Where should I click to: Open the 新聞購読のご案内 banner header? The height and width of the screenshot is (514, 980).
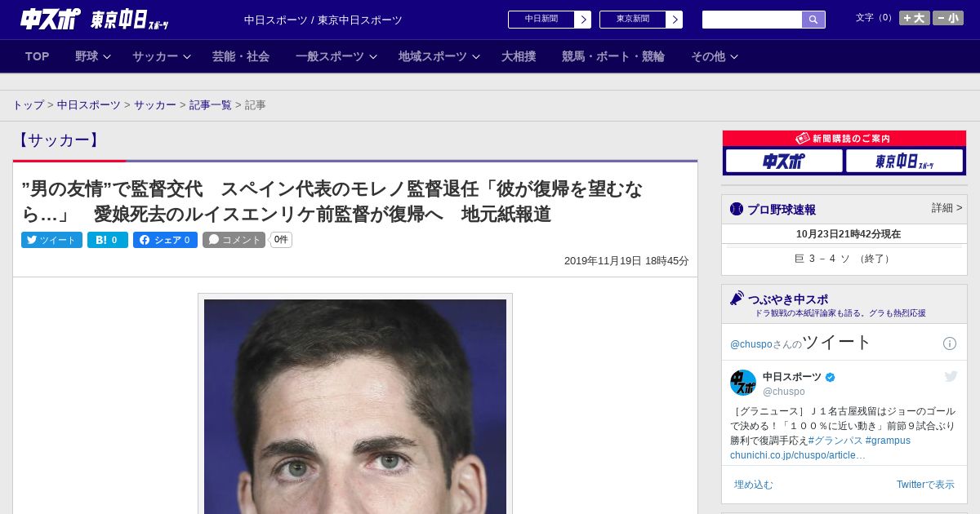point(844,139)
